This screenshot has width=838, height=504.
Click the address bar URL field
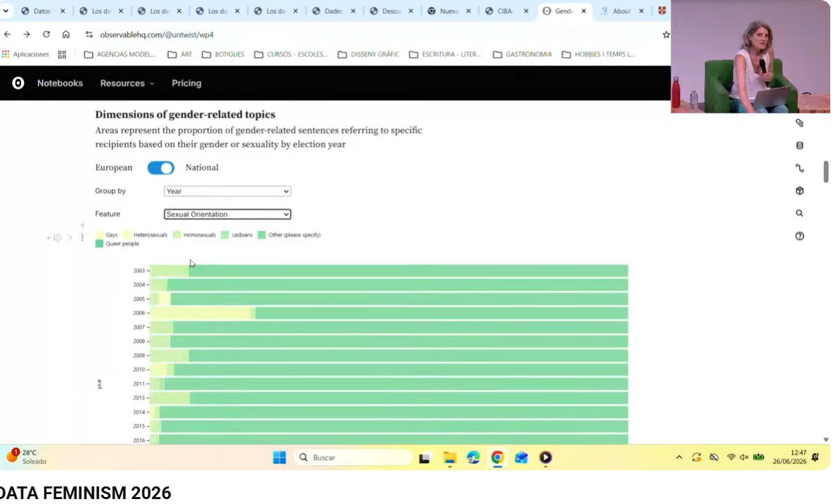pos(374,34)
